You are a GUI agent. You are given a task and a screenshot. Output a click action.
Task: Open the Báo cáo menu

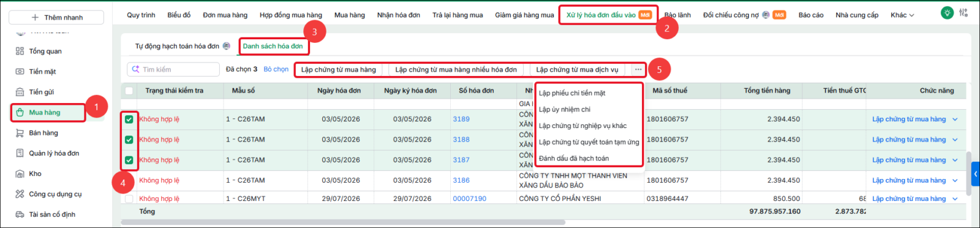coord(811,15)
